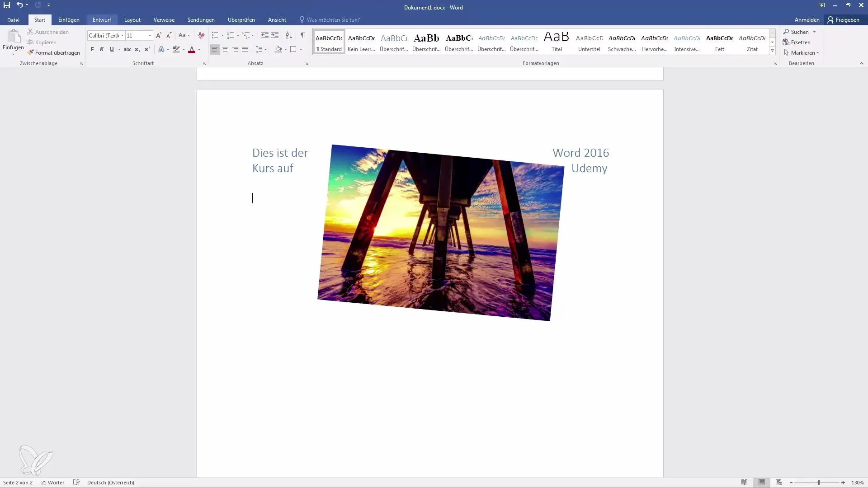Screen dimensions: 868x488
Task: Expand the multilevel list dropdown
Action: coord(252,35)
